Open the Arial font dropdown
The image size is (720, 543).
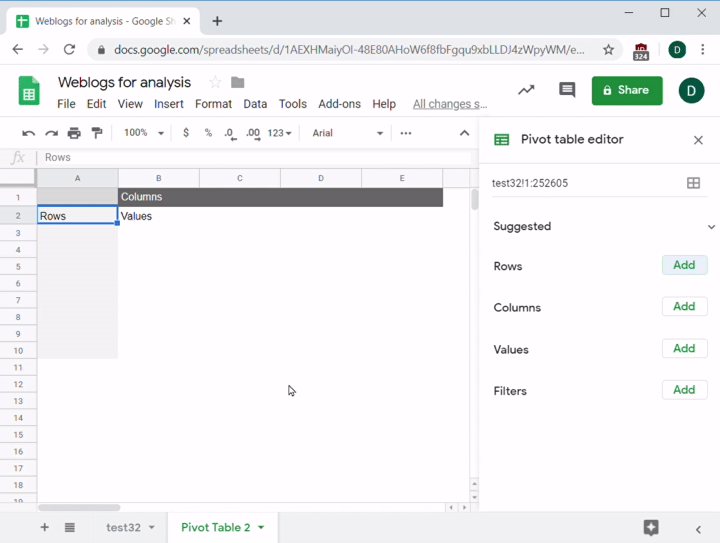click(x=347, y=133)
